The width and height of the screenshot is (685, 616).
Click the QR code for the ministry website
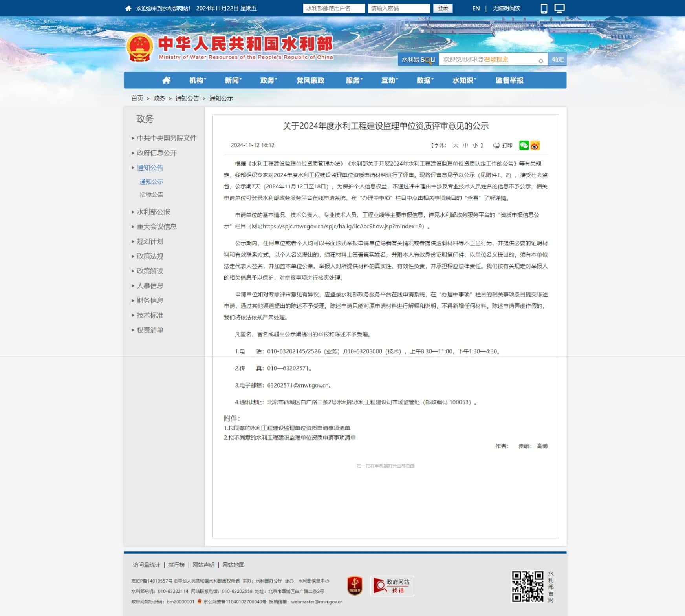(527, 587)
